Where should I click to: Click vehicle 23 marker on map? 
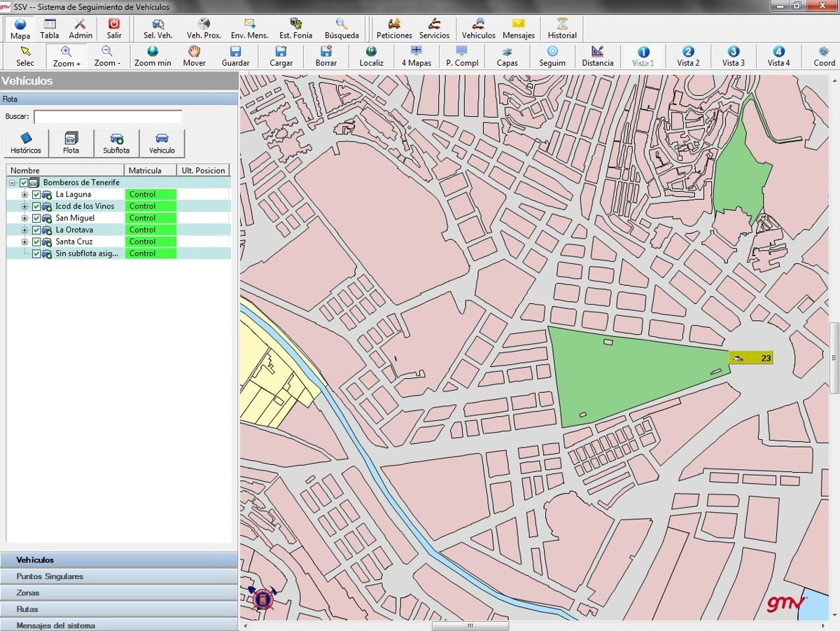click(750, 359)
